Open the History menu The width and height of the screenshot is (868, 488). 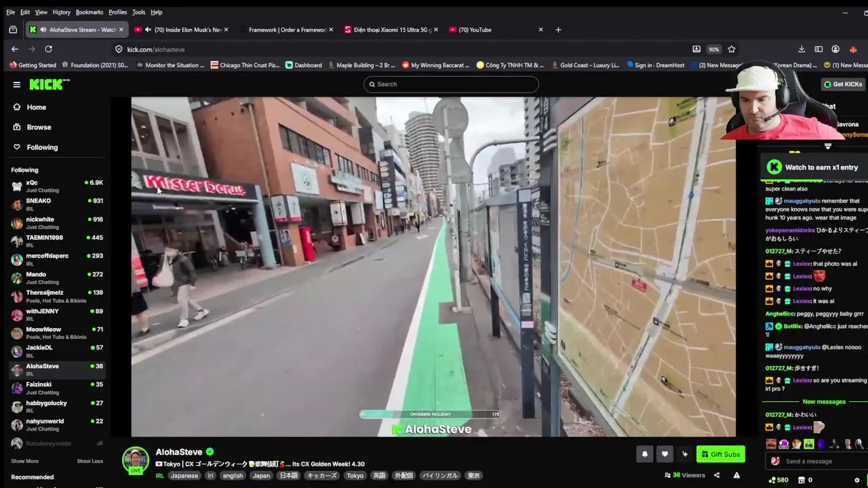click(x=61, y=12)
